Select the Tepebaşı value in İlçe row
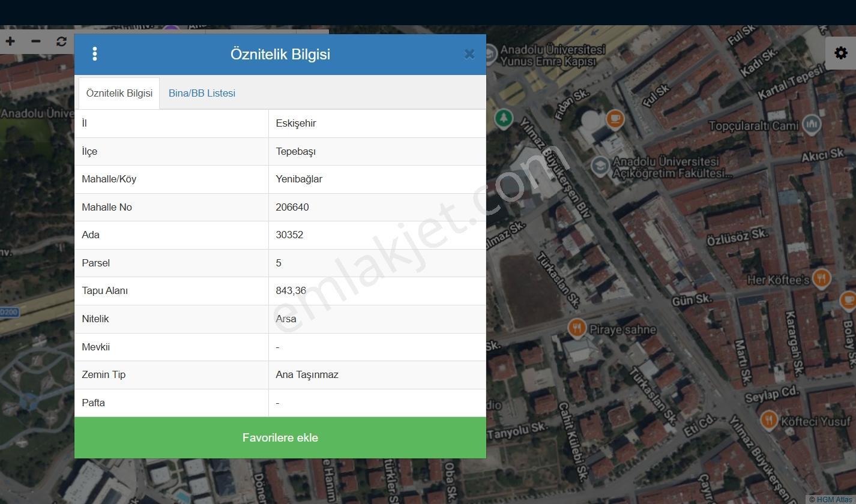Image resolution: width=856 pixels, height=504 pixels. tap(296, 152)
